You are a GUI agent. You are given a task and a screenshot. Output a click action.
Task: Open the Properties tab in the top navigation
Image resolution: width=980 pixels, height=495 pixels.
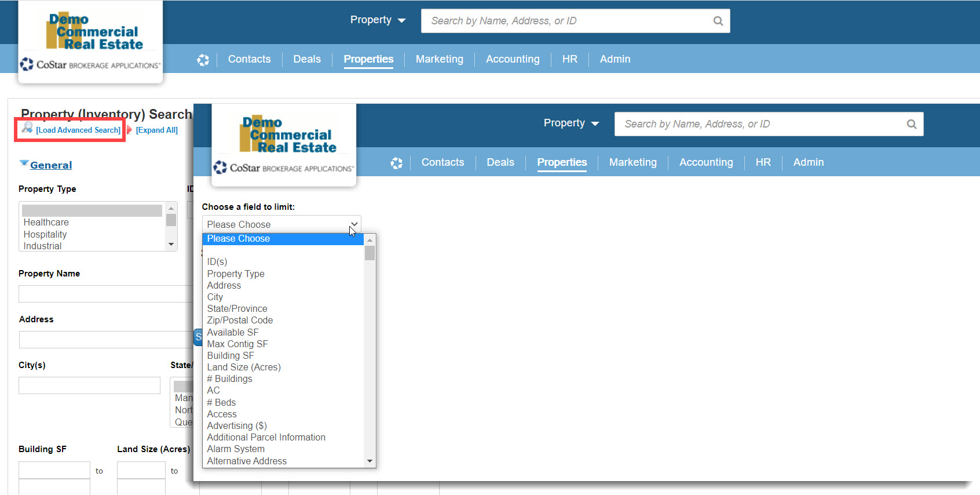tap(368, 59)
